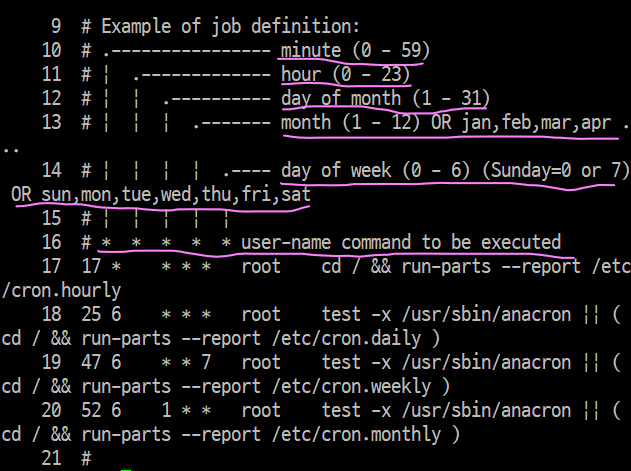The width and height of the screenshot is (631, 471).
Task: Click the "/etc/cron.monthly" path
Action: [356, 434]
